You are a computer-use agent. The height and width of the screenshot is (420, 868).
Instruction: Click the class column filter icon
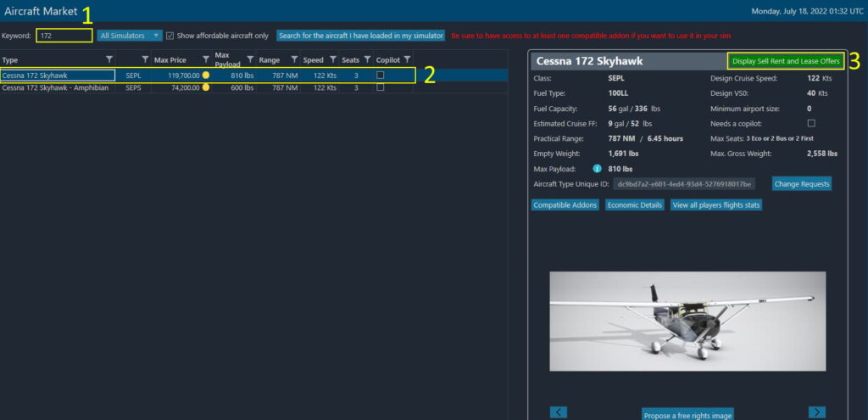click(145, 60)
